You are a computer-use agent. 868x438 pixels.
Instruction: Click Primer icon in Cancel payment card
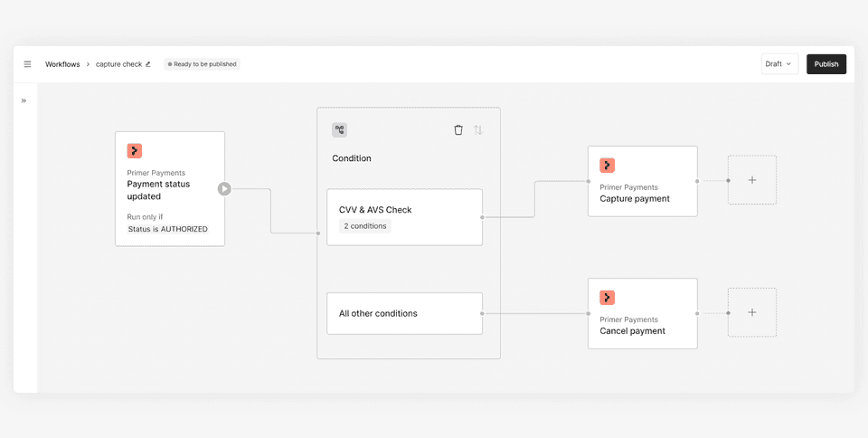pyautogui.click(x=608, y=298)
